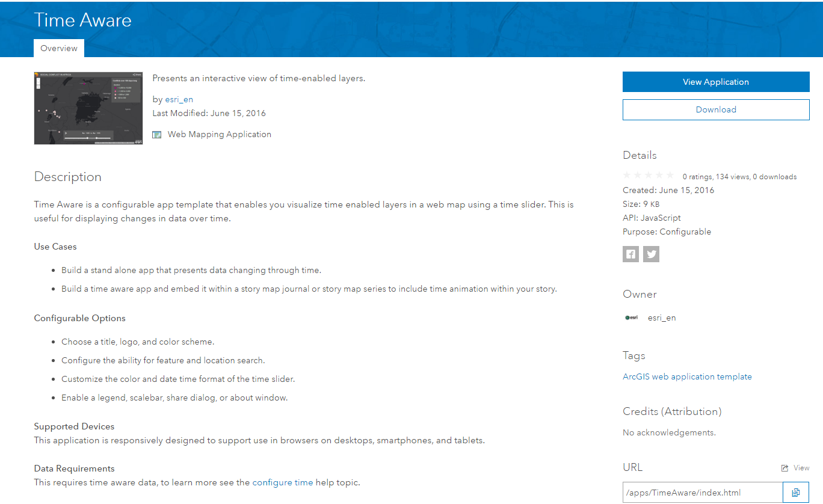This screenshot has width=823, height=504.
Task: Switch to the Overview tab
Action: [59, 48]
